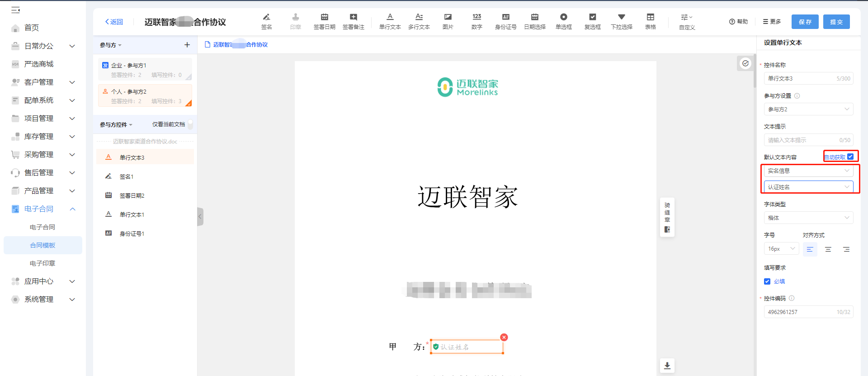The width and height of the screenshot is (868, 376).
Task: Insert a 多行文本 multi-line text control
Action: click(x=419, y=21)
